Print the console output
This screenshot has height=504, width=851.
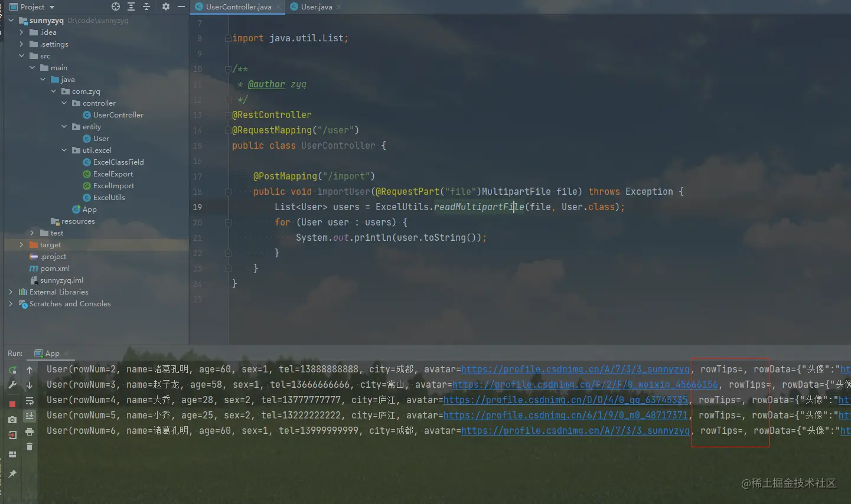30,431
